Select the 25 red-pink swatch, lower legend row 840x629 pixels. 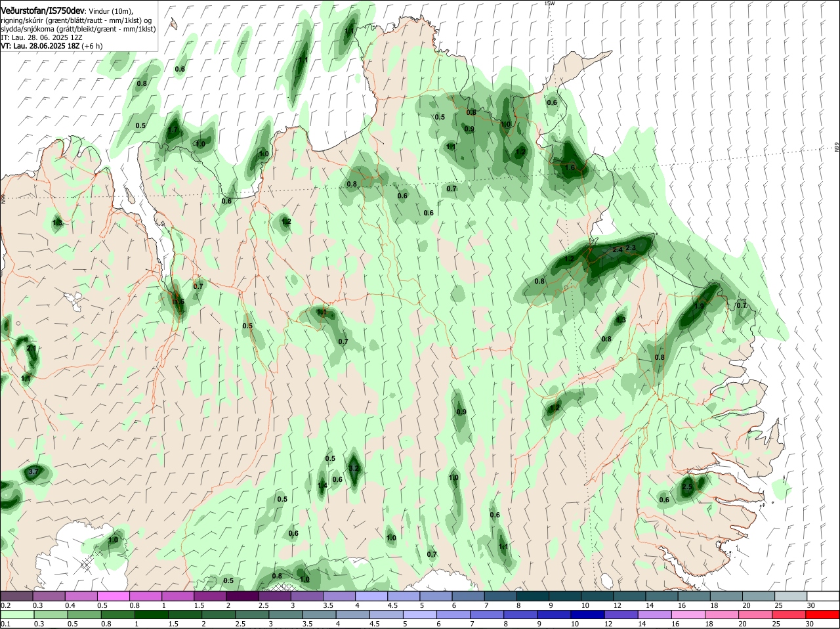tap(787, 614)
